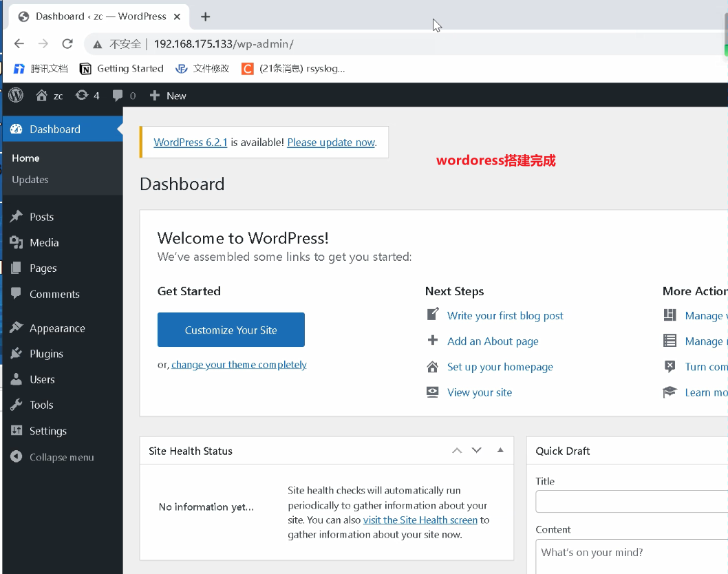728x574 pixels.
Task: Open the Dashboard menu item
Action: (x=63, y=129)
